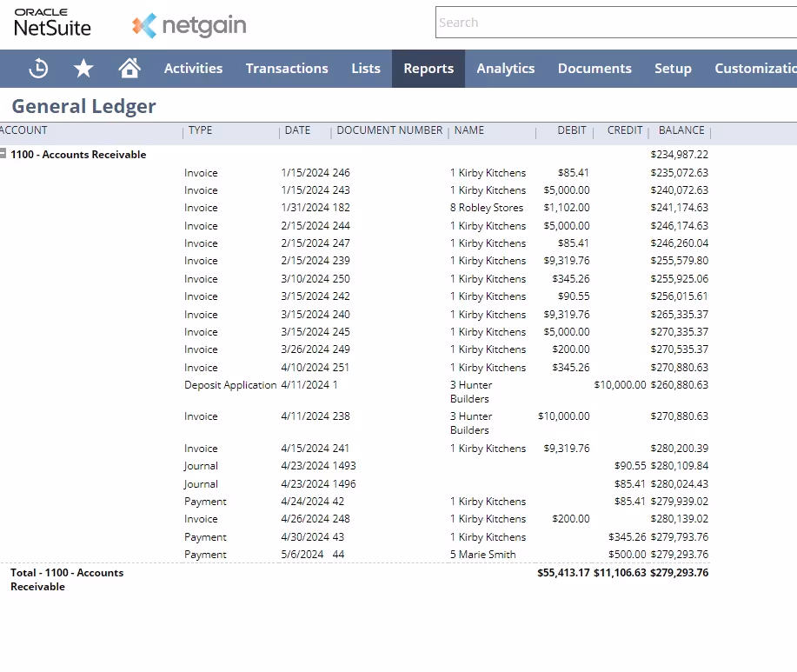This screenshot has width=797, height=672.
Task: Sort by the CREDIT column header
Action: [623, 130]
